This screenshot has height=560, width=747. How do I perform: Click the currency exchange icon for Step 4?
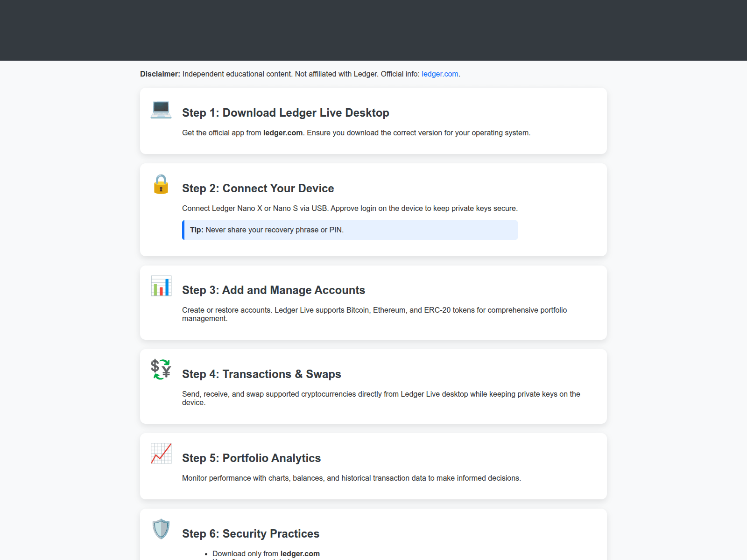point(161,369)
